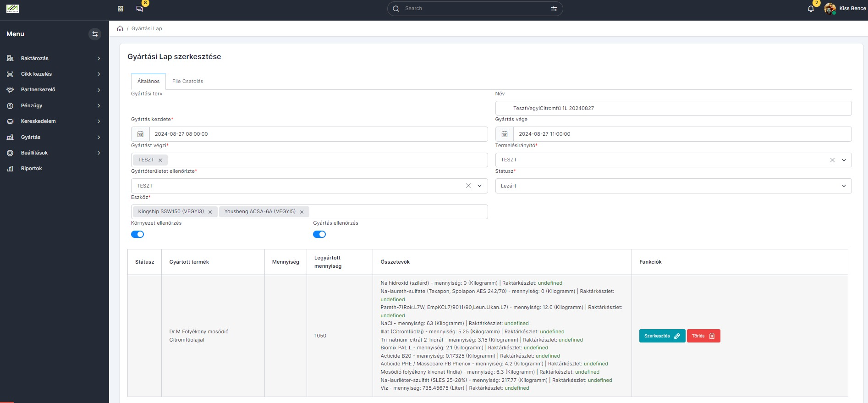The width and height of the screenshot is (868, 403).
Task: Remove Yousheng ACSA-6A (VEGYI5) tag
Action: [302, 212]
